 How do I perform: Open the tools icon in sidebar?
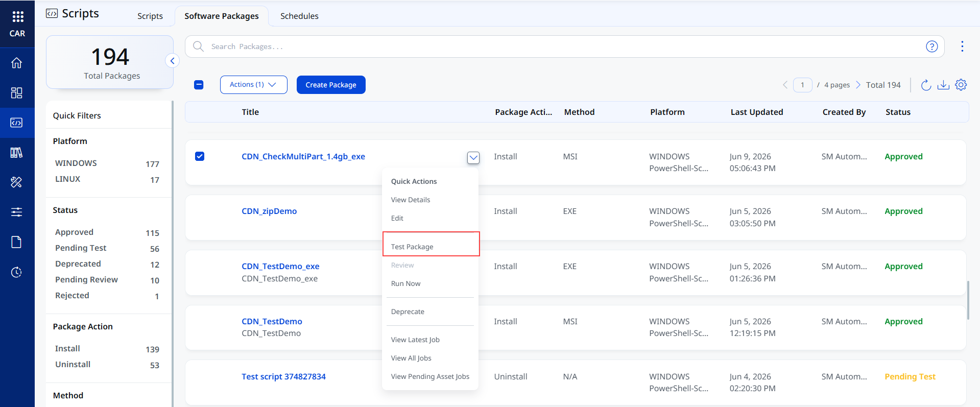tap(17, 182)
